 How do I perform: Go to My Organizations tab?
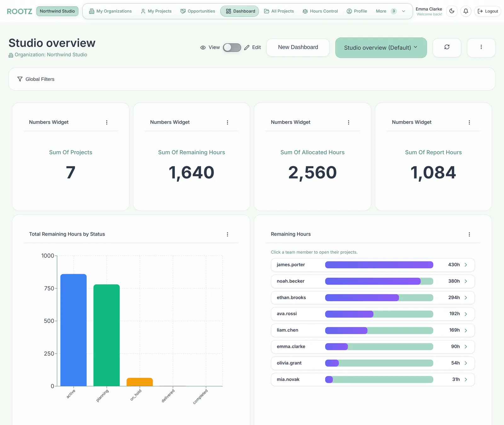coord(110,11)
